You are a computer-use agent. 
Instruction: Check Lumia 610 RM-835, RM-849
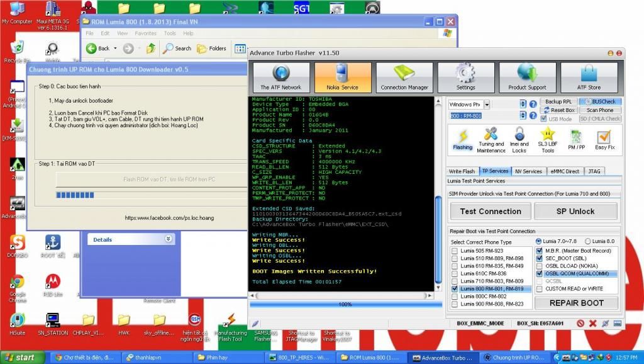pyautogui.click(x=454, y=266)
